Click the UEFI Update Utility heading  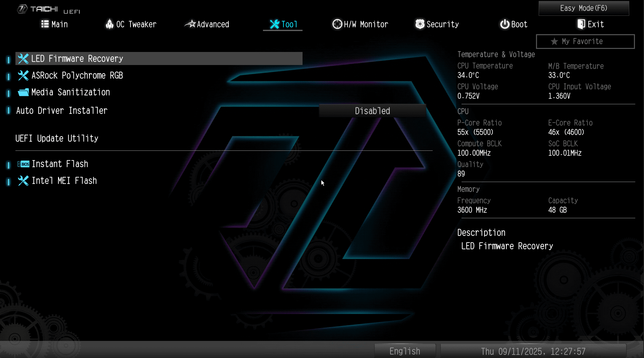tap(57, 138)
